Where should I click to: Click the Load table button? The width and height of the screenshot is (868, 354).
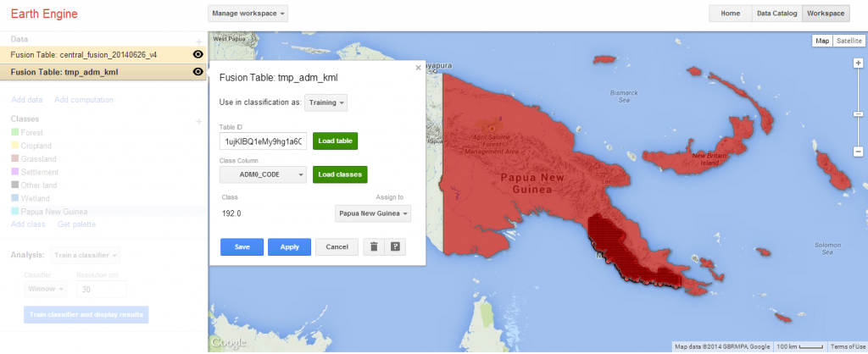tap(336, 141)
